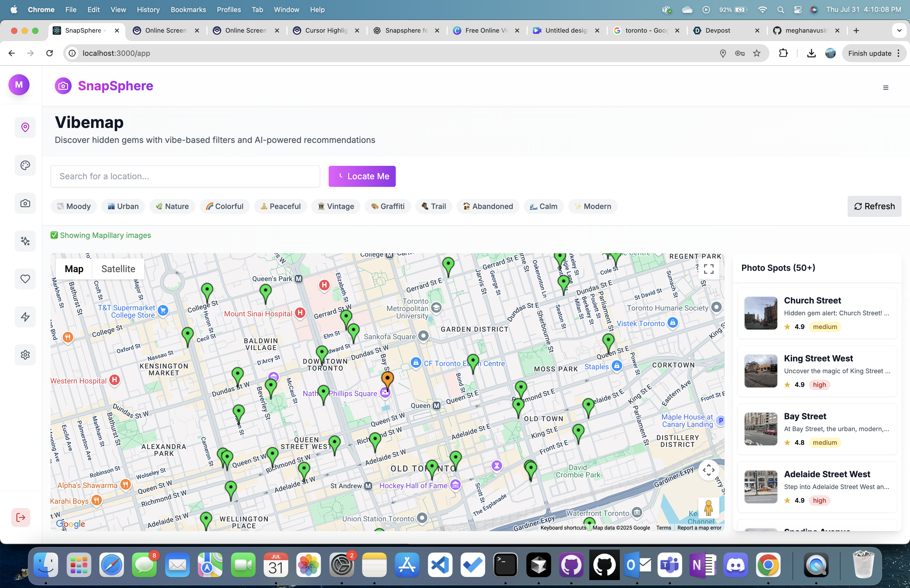
Task: Click the lightning bolt sidebar icon
Action: click(x=25, y=317)
